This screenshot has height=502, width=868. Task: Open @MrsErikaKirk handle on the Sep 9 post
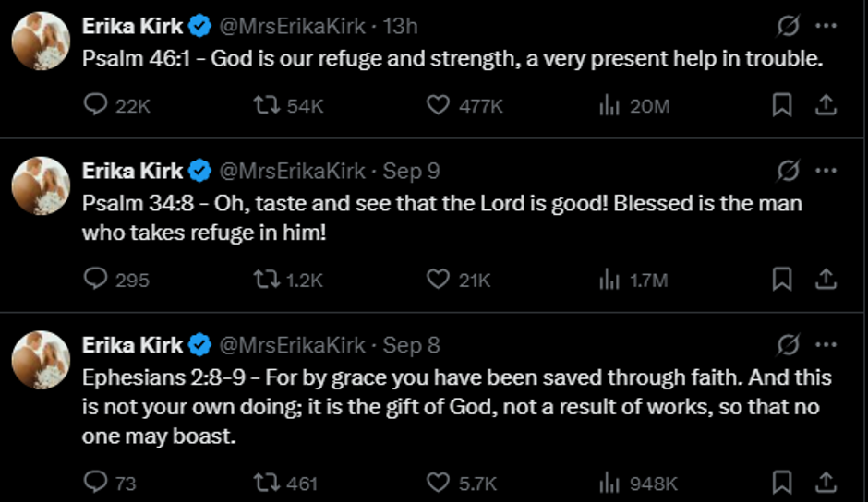(291, 171)
